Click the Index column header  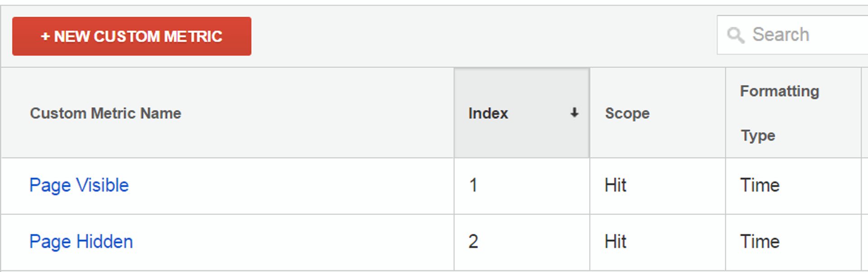488,113
